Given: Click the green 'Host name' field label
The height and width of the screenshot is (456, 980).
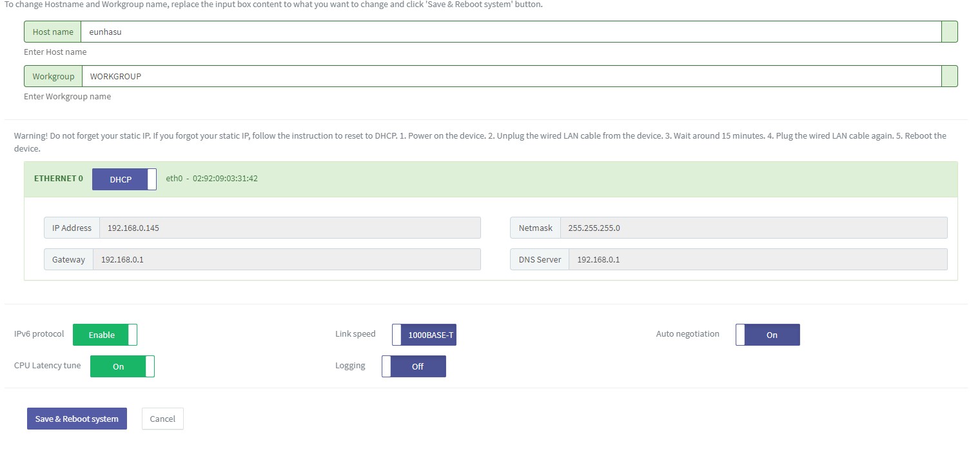Looking at the screenshot, I should click(x=53, y=32).
